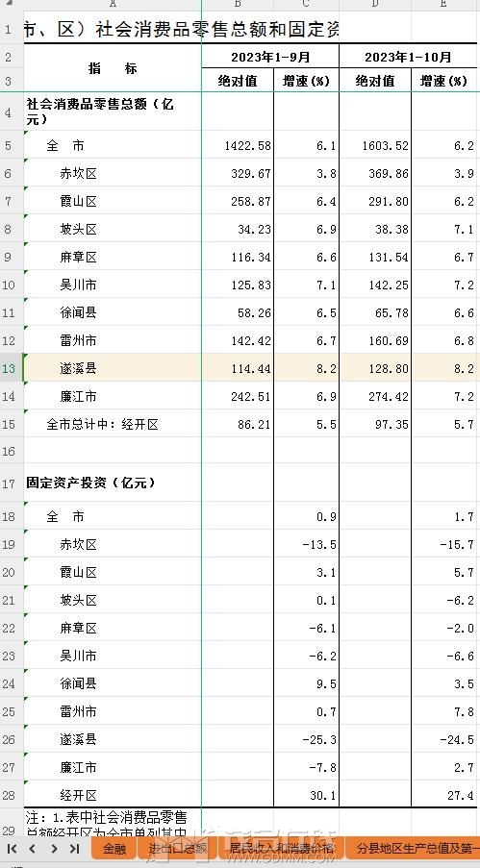Screen dimensions: 480x868
Task: Go to the next sheet tab arrow
Action: (54, 849)
